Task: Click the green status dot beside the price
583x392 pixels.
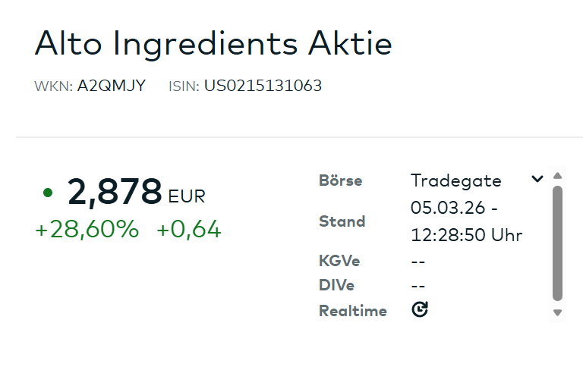Action: (x=48, y=193)
